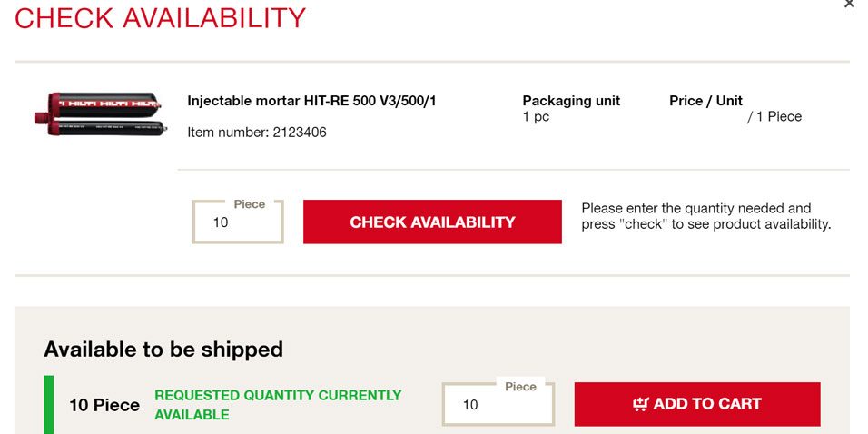Click the Packaging unit label
This screenshot has width=868, height=434.
click(571, 101)
